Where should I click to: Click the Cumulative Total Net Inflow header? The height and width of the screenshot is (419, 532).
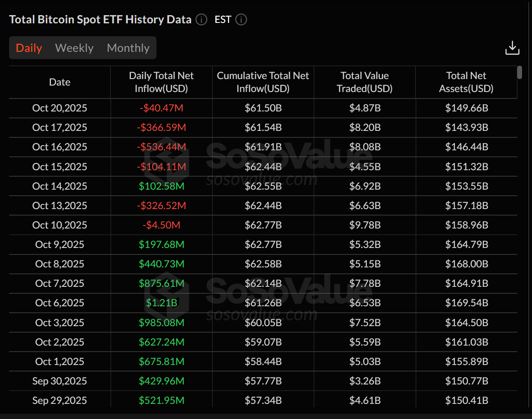tap(263, 82)
